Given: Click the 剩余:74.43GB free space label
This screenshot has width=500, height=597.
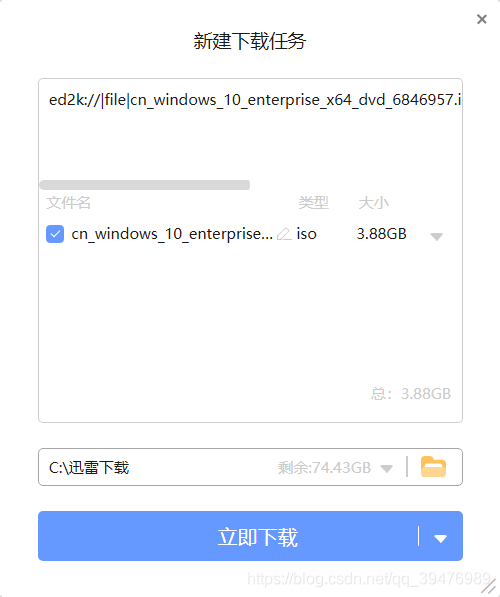Looking at the screenshot, I should (x=324, y=468).
